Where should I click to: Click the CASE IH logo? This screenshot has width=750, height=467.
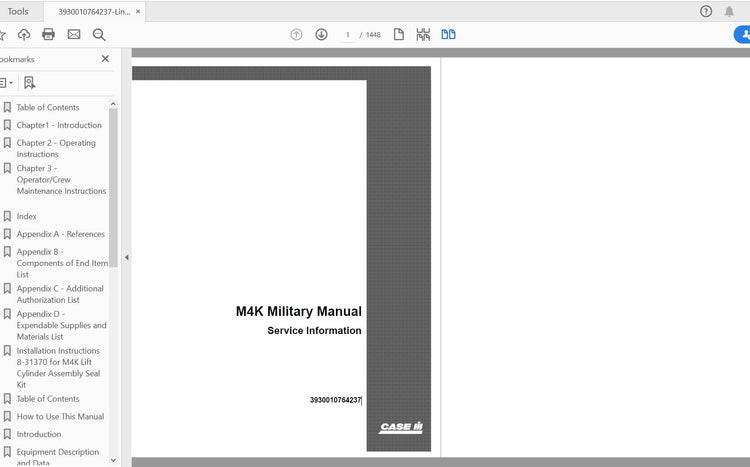(401, 427)
